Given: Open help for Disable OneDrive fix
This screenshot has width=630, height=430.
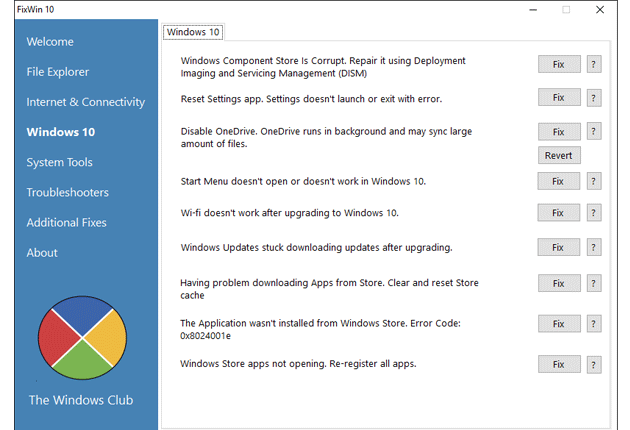Looking at the screenshot, I should tap(594, 131).
